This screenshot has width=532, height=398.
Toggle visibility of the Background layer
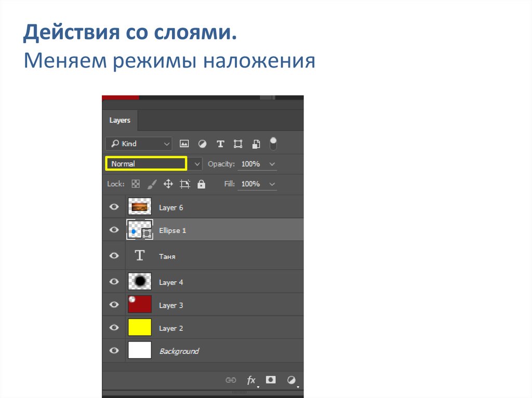point(114,351)
